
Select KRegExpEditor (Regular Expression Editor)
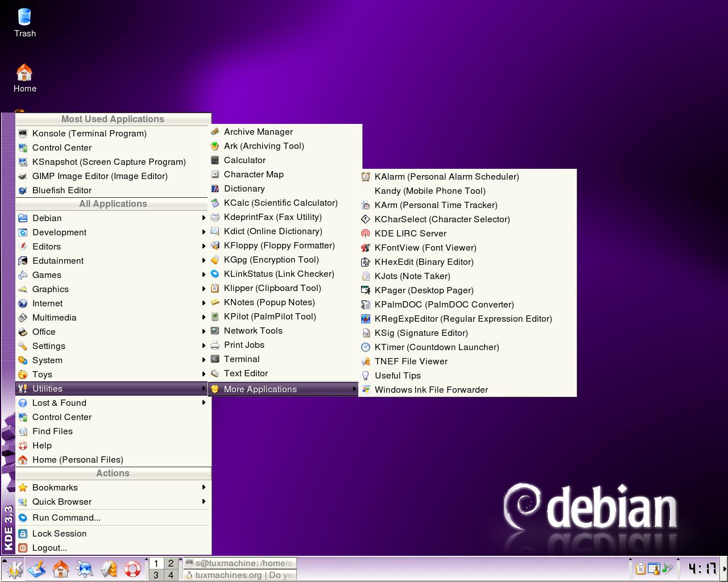tap(468, 319)
